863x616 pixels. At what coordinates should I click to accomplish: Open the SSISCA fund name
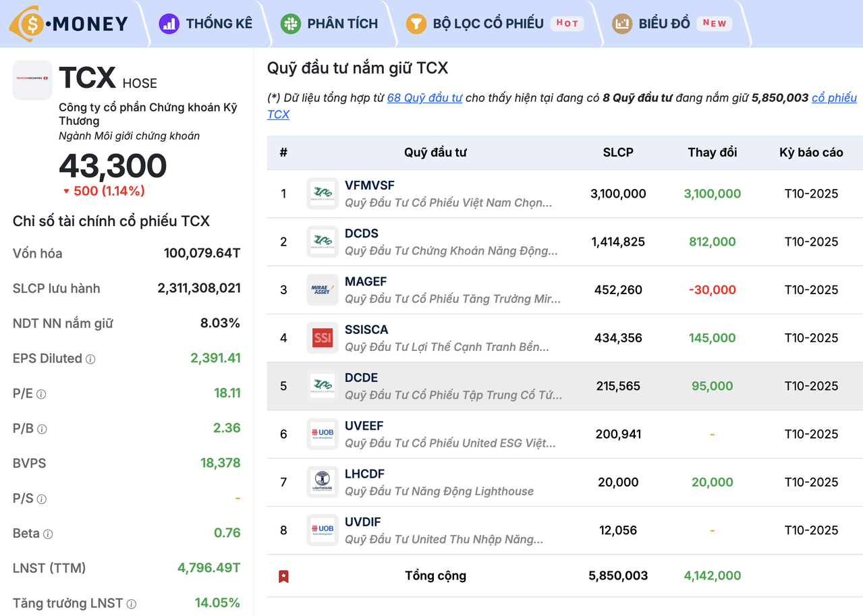tap(366, 329)
